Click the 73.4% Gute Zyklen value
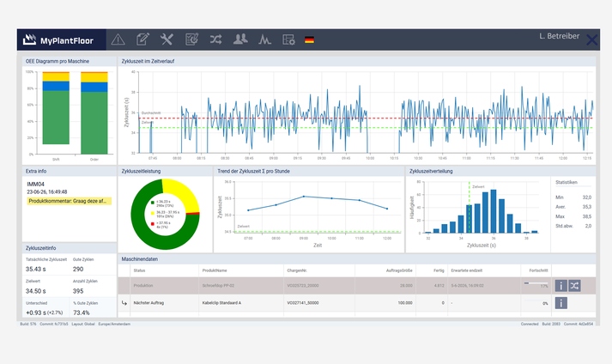This screenshot has height=364, width=612. coord(82,312)
